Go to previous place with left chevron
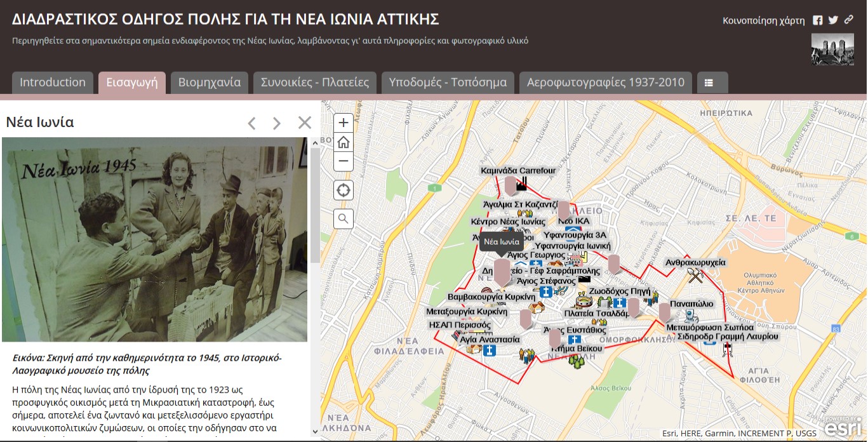 tap(251, 123)
